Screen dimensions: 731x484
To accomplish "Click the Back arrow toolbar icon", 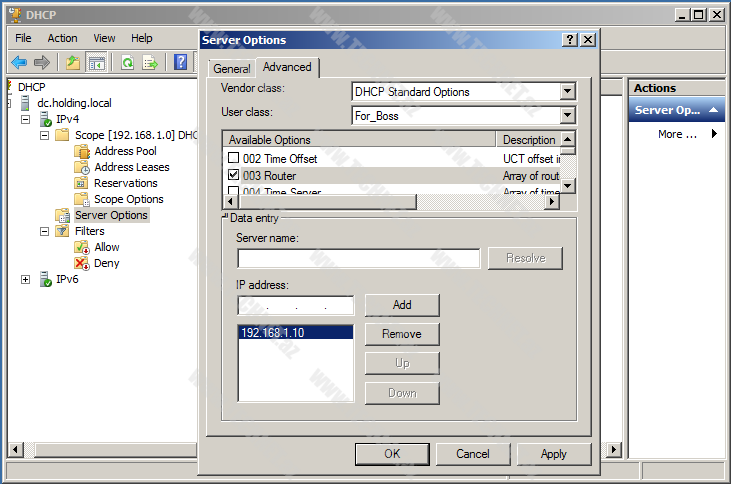I will (18, 62).
